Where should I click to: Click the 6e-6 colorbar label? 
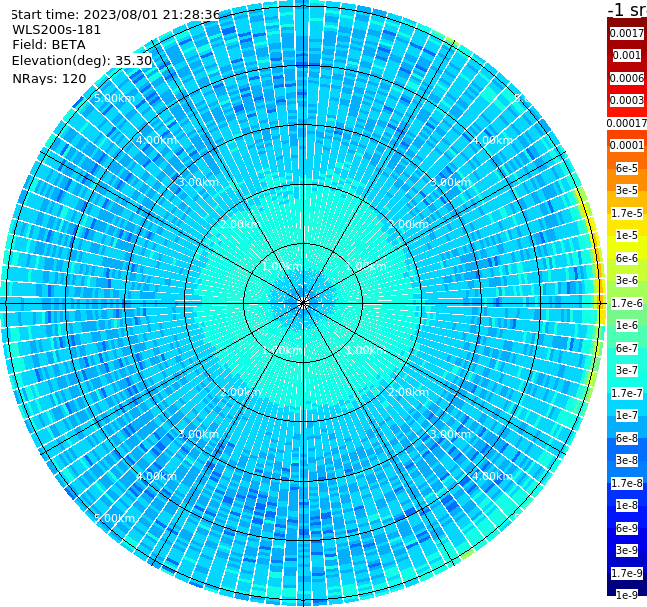coord(627,258)
